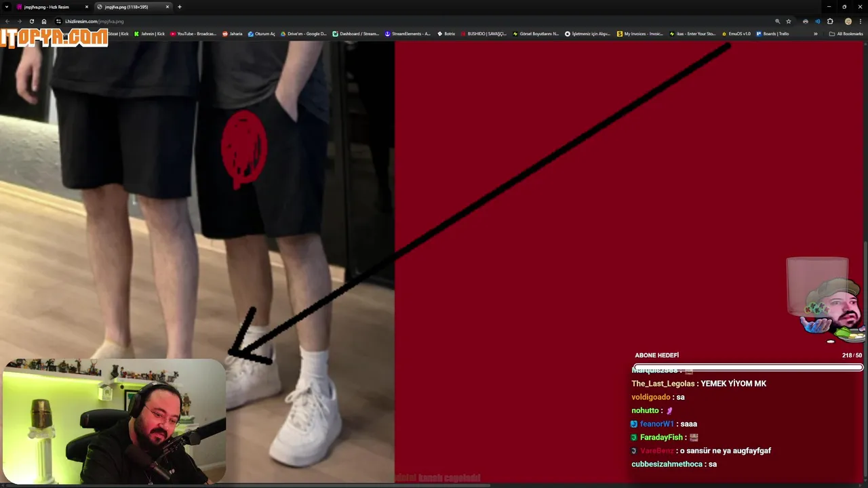Open the browser home page
868x488 pixels.
coord(44,21)
